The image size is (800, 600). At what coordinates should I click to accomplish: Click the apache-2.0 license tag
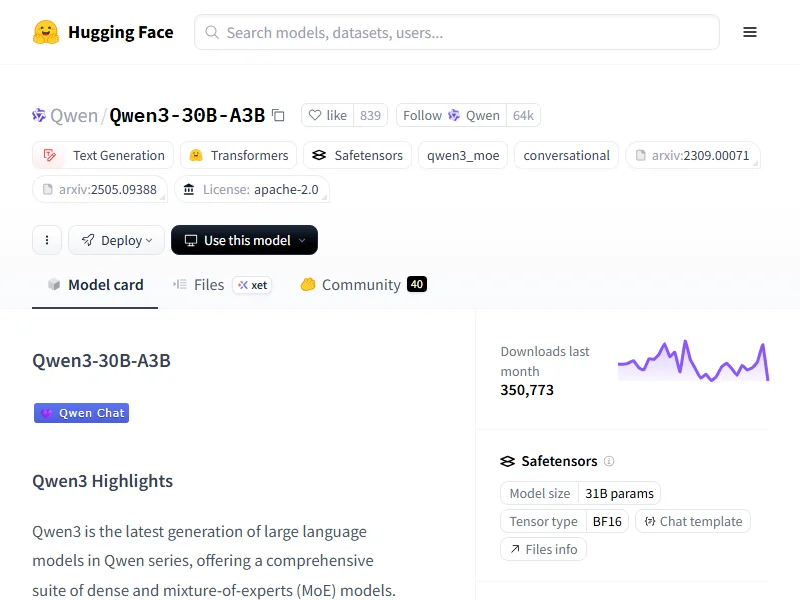(x=251, y=189)
